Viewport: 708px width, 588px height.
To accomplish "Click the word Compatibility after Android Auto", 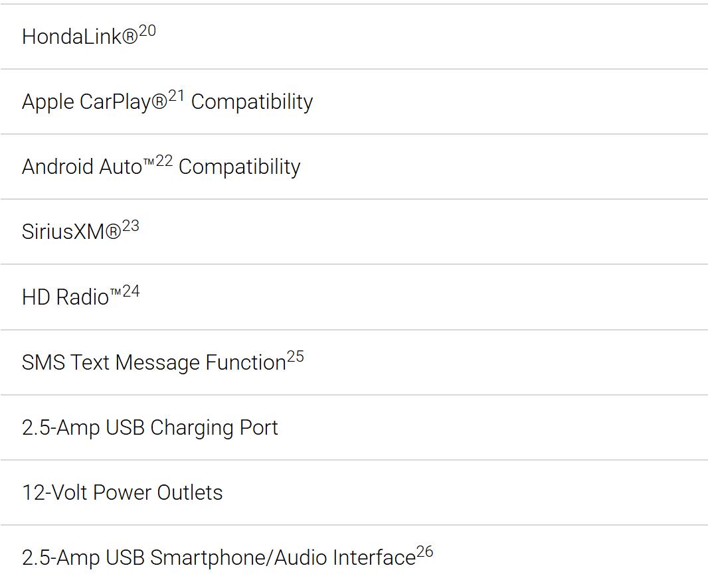I will (239, 167).
